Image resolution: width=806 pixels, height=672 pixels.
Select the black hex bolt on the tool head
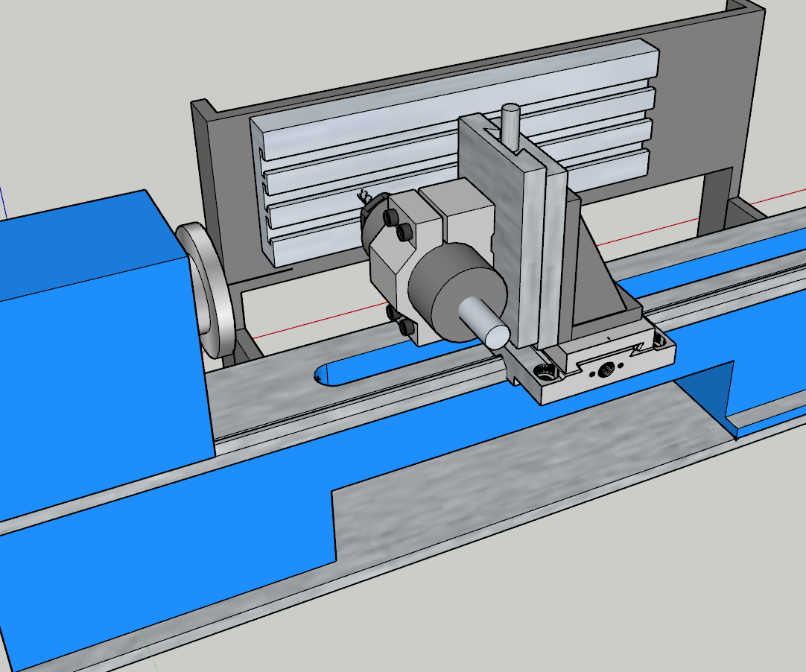point(390,216)
